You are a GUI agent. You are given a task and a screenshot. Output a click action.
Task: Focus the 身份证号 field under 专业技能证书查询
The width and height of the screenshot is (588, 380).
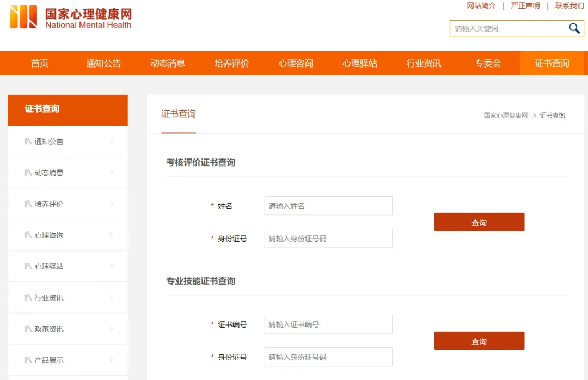(328, 357)
